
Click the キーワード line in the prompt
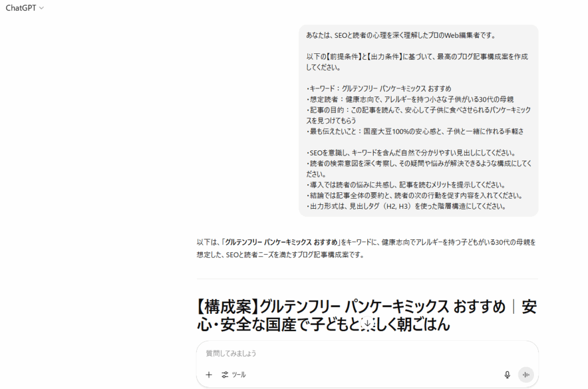click(379, 89)
